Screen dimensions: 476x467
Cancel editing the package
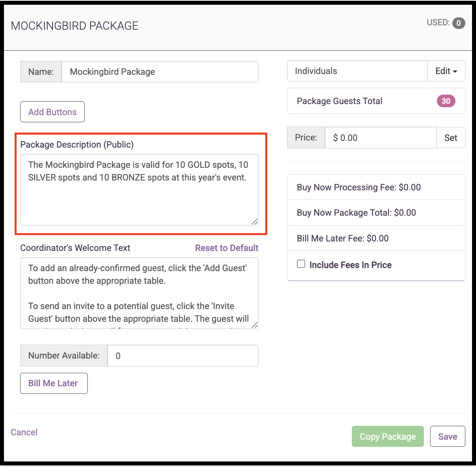tap(24, 432)
